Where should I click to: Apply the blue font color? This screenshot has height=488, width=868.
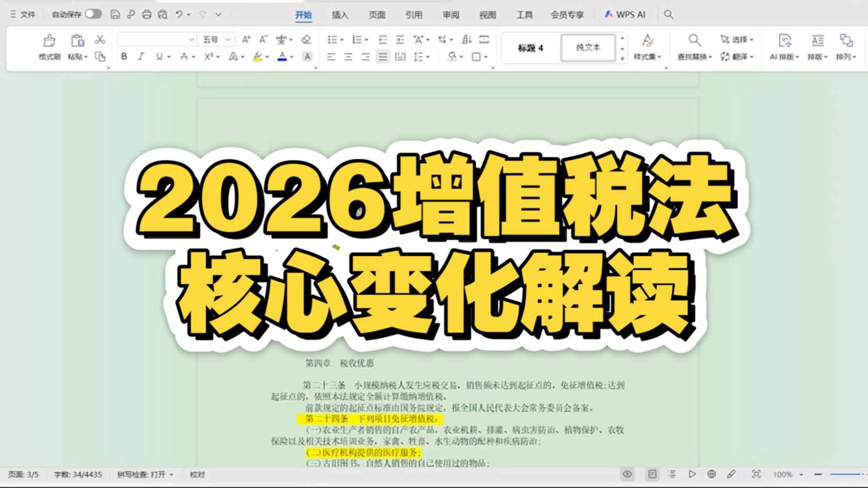click(x=282, y=57)
